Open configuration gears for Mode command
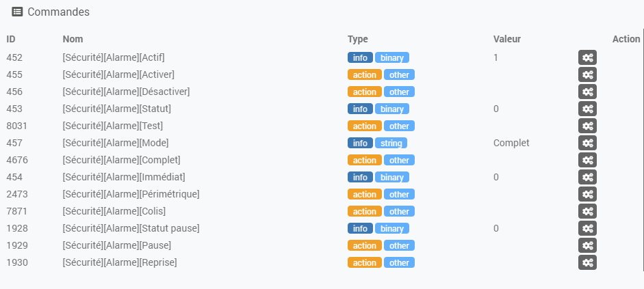 587,143
